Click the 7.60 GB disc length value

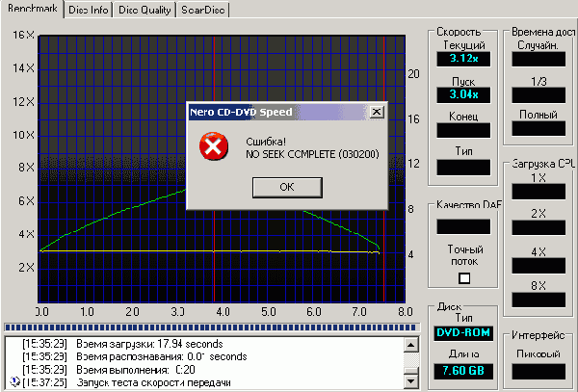pos(463,371)
